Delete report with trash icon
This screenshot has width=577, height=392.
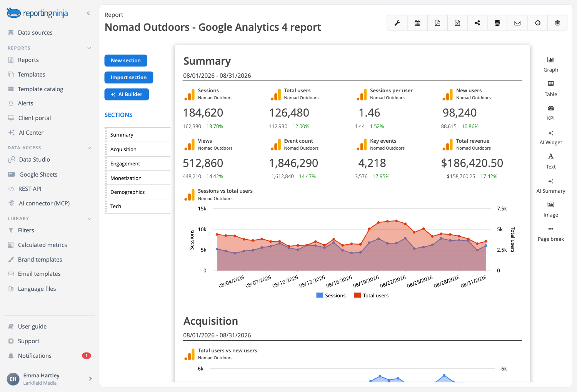[557, 23]
